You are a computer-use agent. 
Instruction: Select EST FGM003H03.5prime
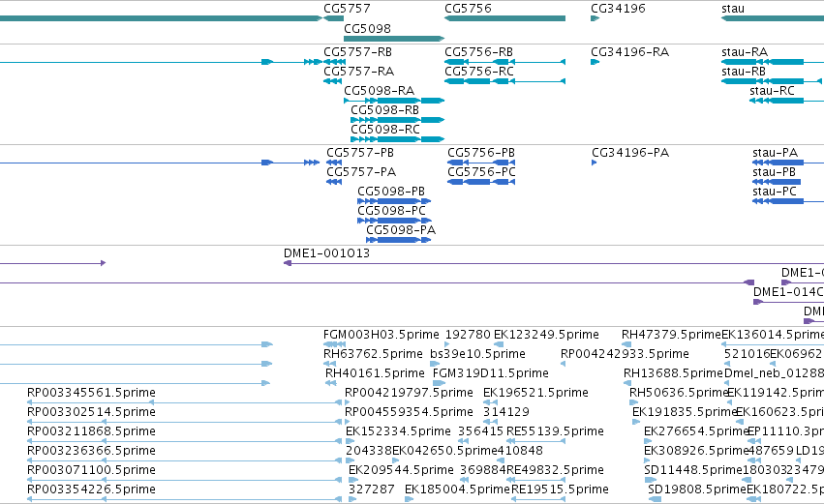381,335
